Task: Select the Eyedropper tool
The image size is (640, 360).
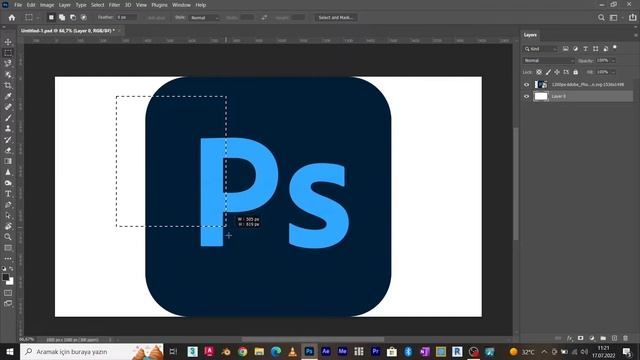Action: (8, 96)
